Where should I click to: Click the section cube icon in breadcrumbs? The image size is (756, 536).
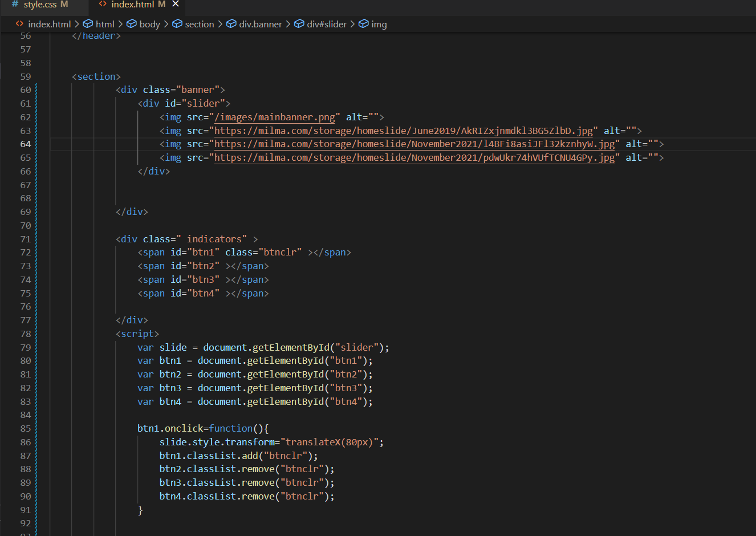tap(177, 24)
